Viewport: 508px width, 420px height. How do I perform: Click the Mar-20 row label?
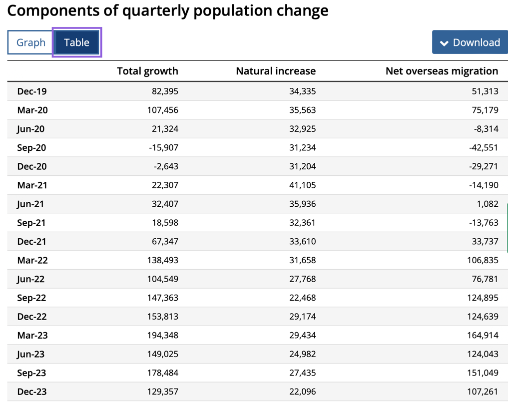tap(32, 110)
